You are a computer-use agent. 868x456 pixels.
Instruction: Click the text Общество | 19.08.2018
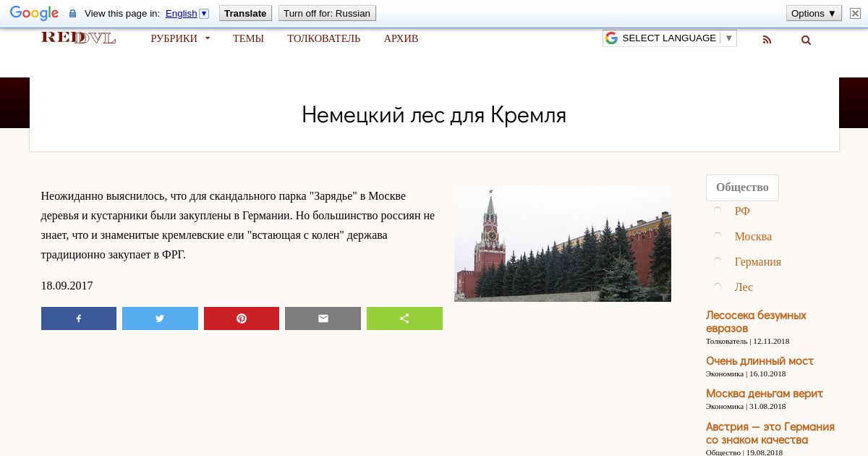coord(744,452)
